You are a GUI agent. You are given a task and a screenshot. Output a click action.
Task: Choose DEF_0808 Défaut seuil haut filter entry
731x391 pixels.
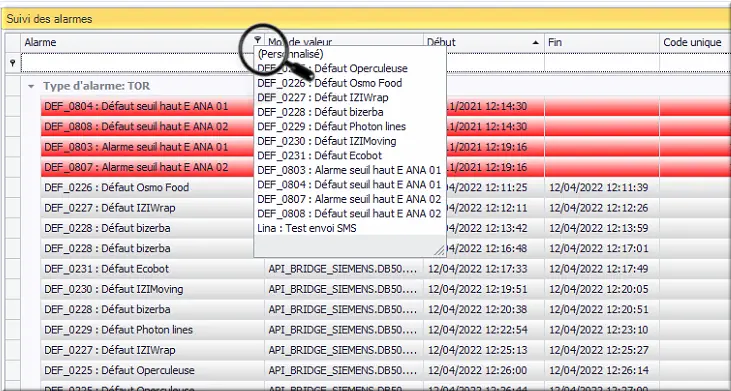pyautogui.click(x=349, y=213)
